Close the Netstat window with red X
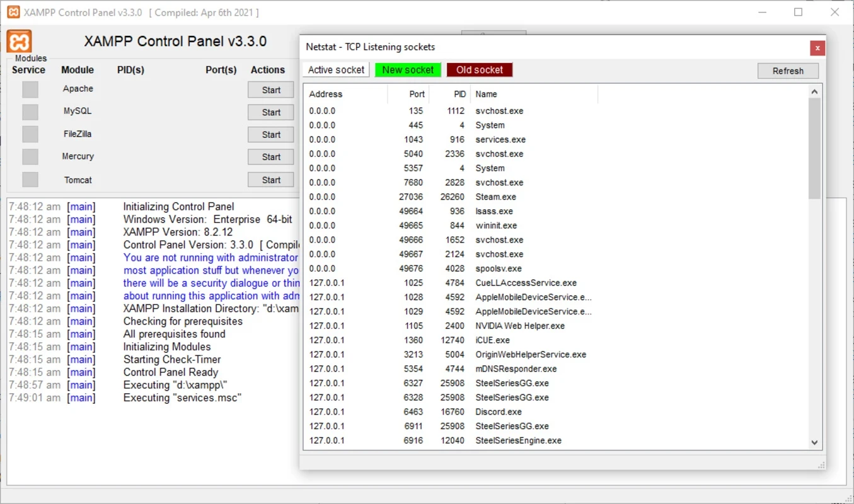This screenshot has width=854, height=504. pos(817,48)
